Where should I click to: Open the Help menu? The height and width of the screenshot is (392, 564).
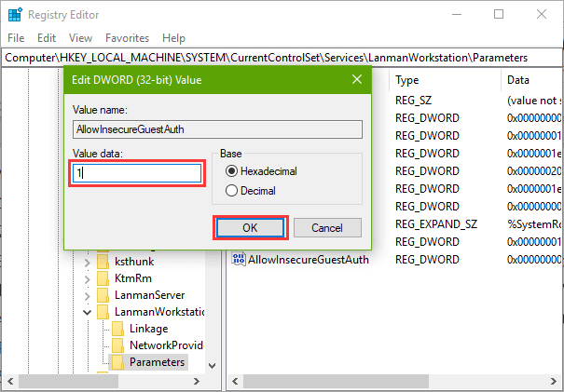(x=173, y=38)
